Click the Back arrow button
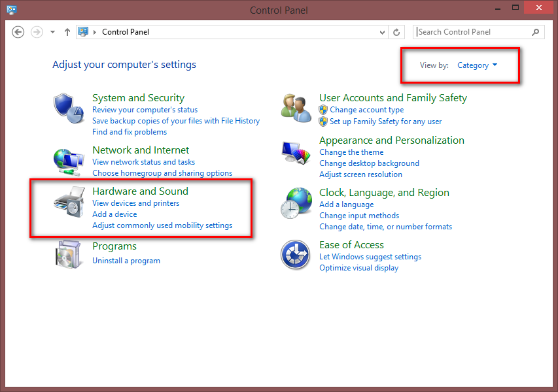 tap(18, 32)
